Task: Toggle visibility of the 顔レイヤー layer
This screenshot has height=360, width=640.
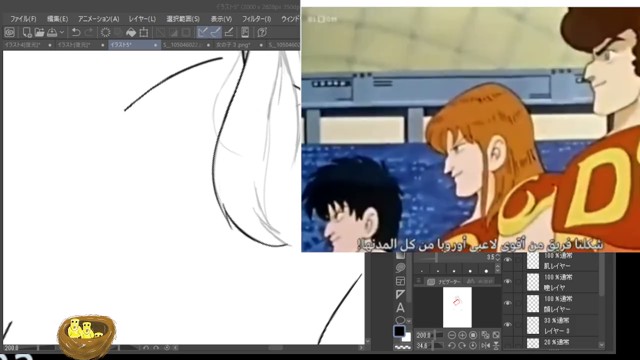Action: [508, 303]
